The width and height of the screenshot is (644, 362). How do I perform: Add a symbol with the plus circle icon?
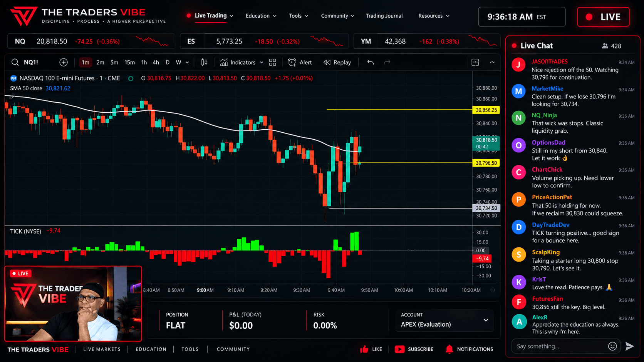coord(64,62)
